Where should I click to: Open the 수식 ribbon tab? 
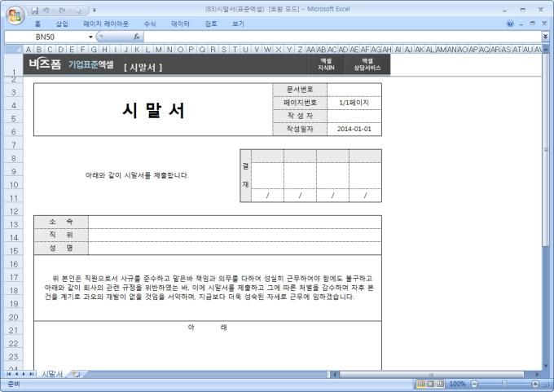tap(150, 24)
